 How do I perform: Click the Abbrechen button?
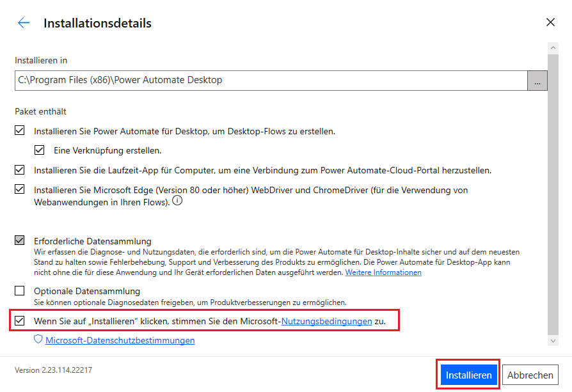pyautogui.click(x=530, y=375)
